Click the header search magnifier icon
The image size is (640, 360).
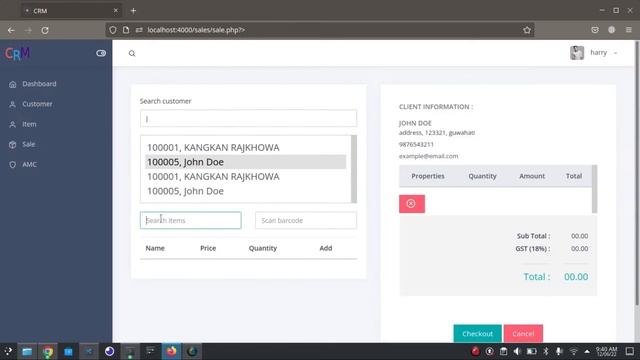132,53
